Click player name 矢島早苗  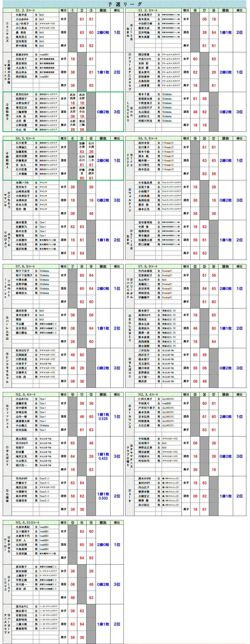click(x=21, y=15)
